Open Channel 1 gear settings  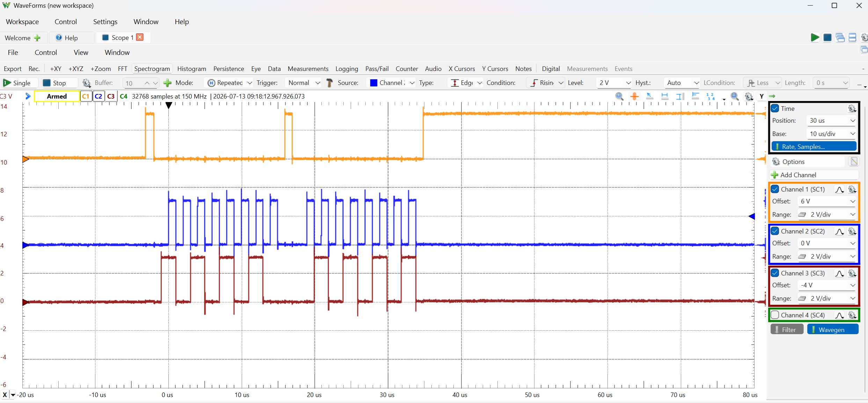(x=852, y=189)
